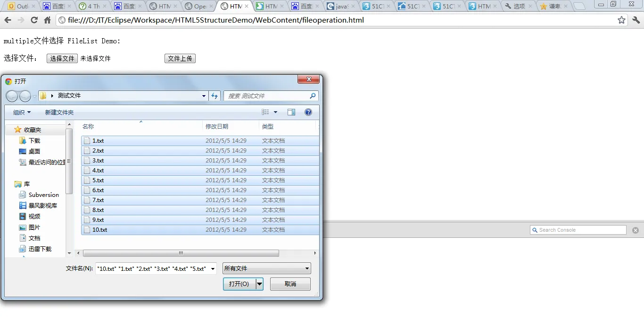Viewport: 644px width, 317px height.
Task: Click search magnifier in dialog search box
Action: pyautogui.click(x=313, y=96)
